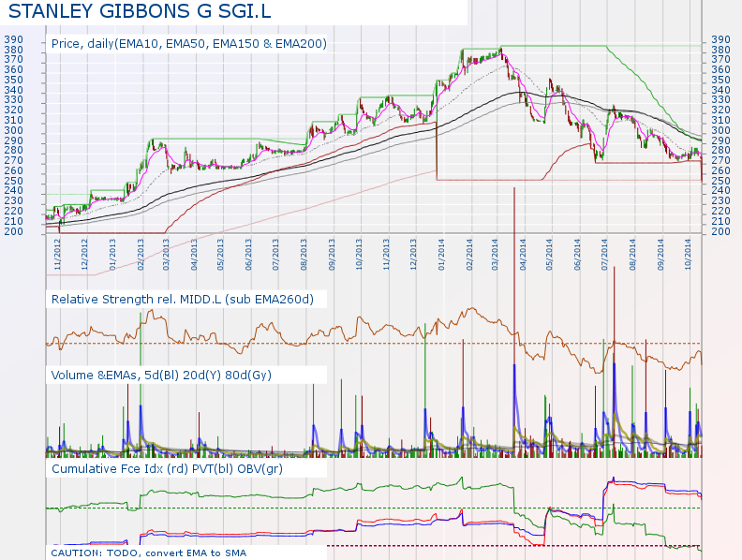Screen dimensions: 742x560
Task: Click the 03/2014 date label on the time axis
Action: coord(495,255)
